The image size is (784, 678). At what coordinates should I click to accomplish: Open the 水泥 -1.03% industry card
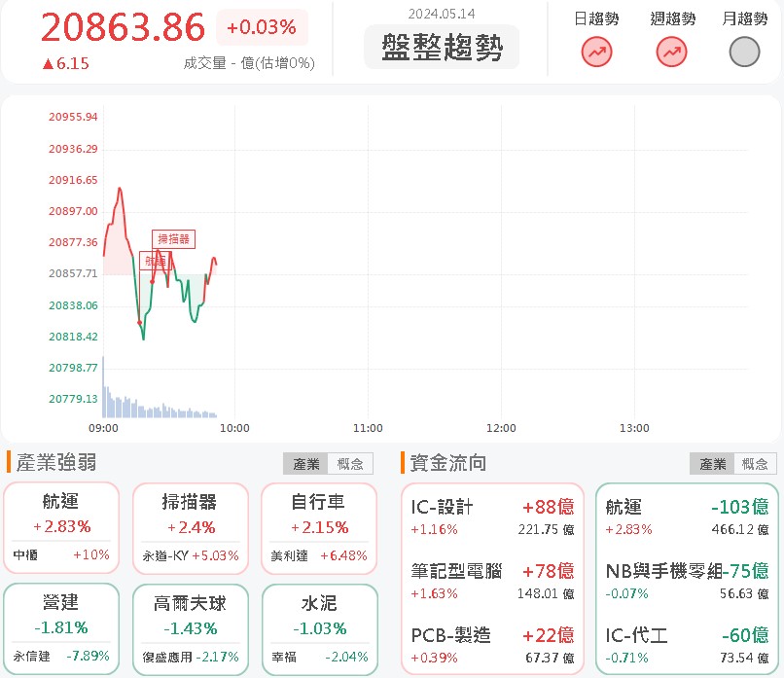[319, 629]
